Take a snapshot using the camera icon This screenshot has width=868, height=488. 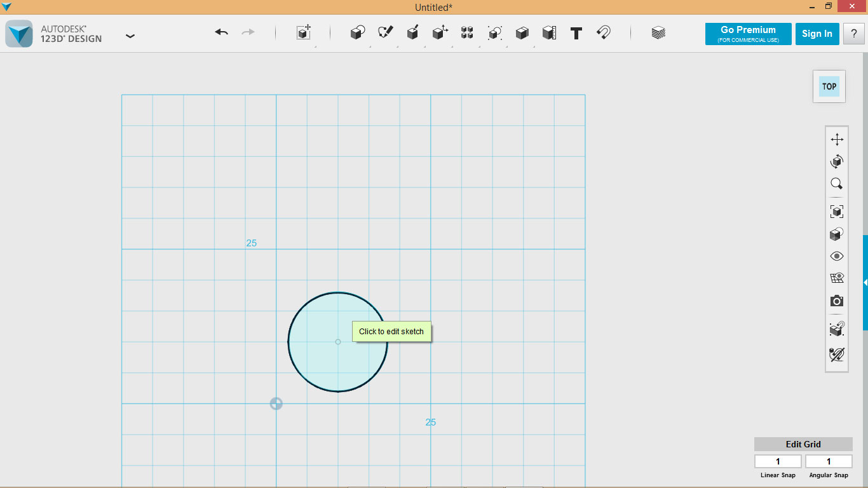(x=836, y=301)
